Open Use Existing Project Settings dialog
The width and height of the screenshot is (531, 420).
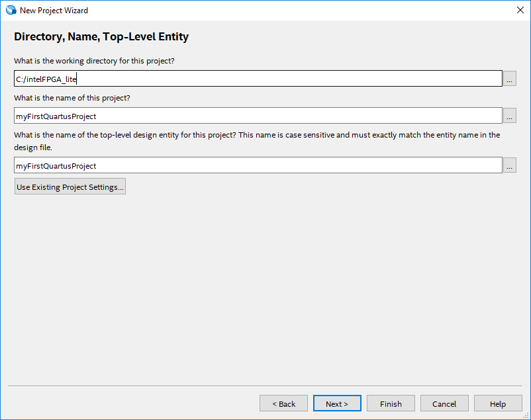pyautogui.click(x=70, y=187)
